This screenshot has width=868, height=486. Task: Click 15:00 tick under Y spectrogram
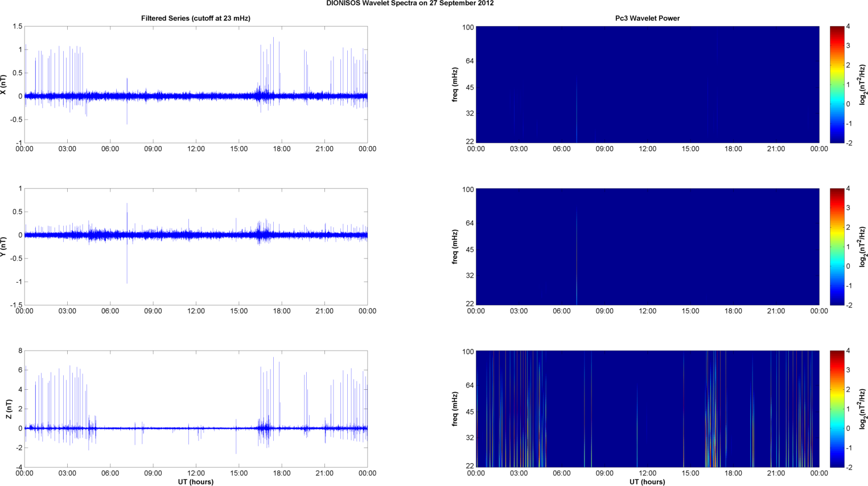tap(690, 311)
